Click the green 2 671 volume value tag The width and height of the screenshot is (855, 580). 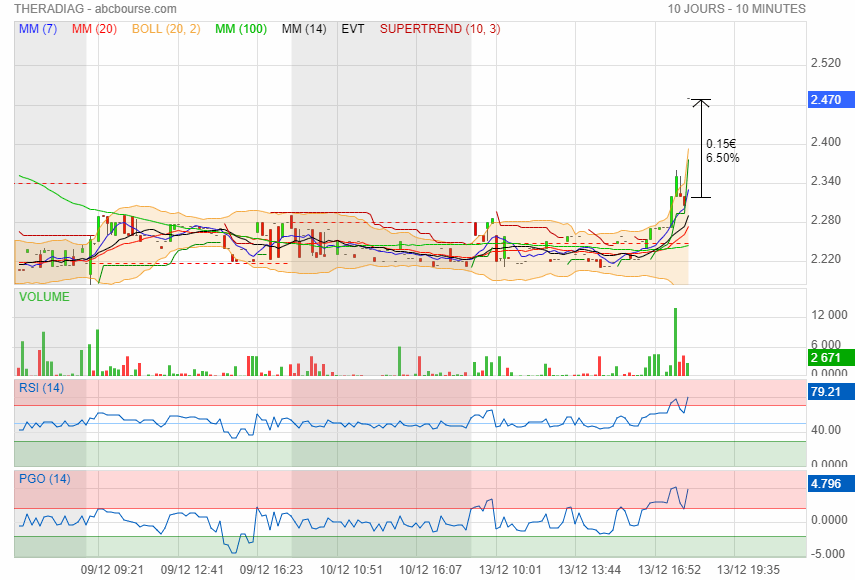(x=826, y=358)
